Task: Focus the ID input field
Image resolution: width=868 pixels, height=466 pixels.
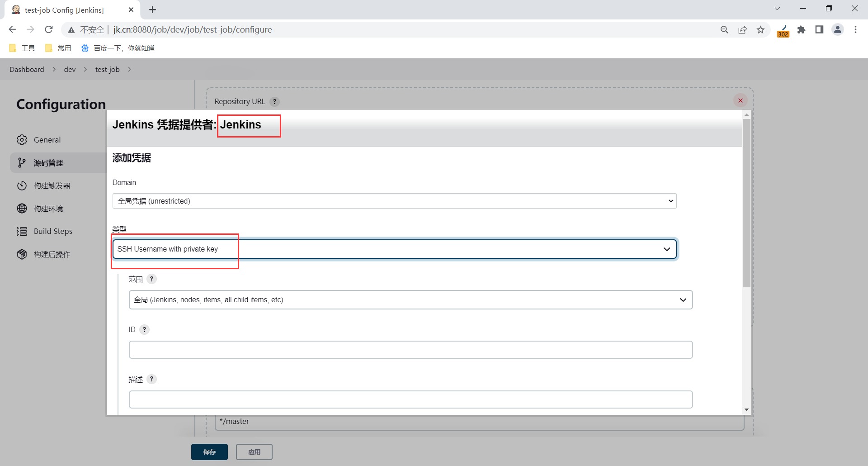Action: pos(410,350)
